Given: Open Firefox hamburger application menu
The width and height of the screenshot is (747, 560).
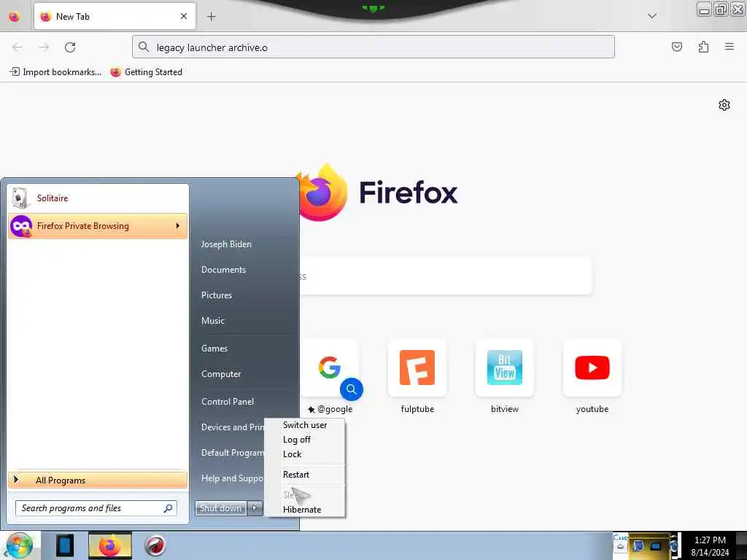Looking at the screenshot, I should point(729,47).
